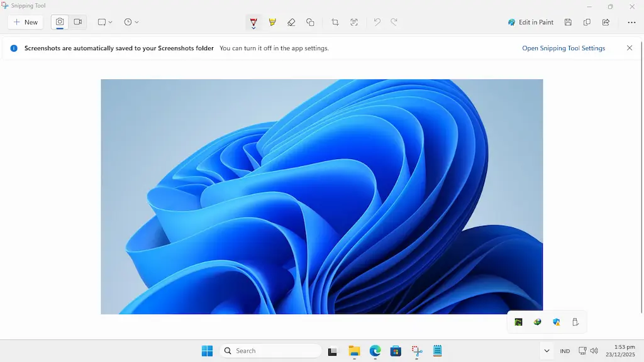Click the blue info icon in banner
644x362 pixels.
[x=14, y=48]
